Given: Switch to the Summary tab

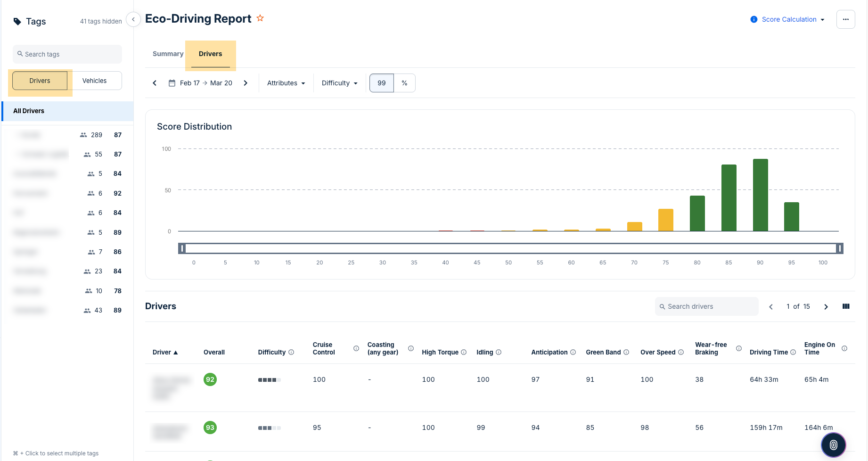Looking at the screenshot, I should [168, 54].
